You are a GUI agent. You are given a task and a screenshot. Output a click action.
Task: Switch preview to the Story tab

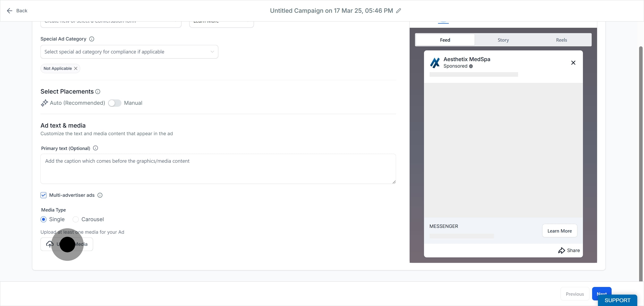[503, 40]
